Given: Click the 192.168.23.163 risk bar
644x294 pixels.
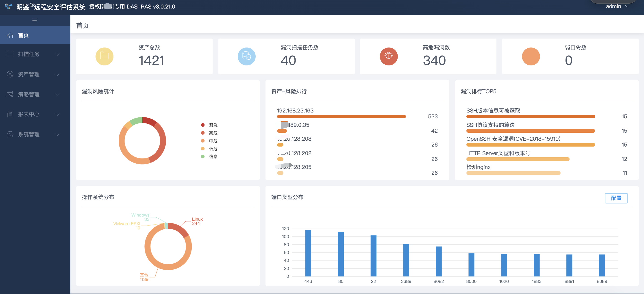Looking at the screenshot, I should [x=341, y=116].
